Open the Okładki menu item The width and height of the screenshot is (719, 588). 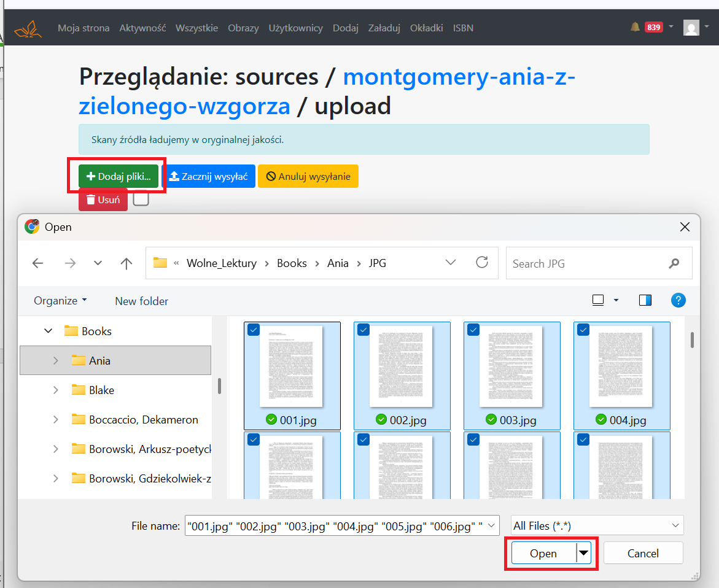click(x=427, y=28)
